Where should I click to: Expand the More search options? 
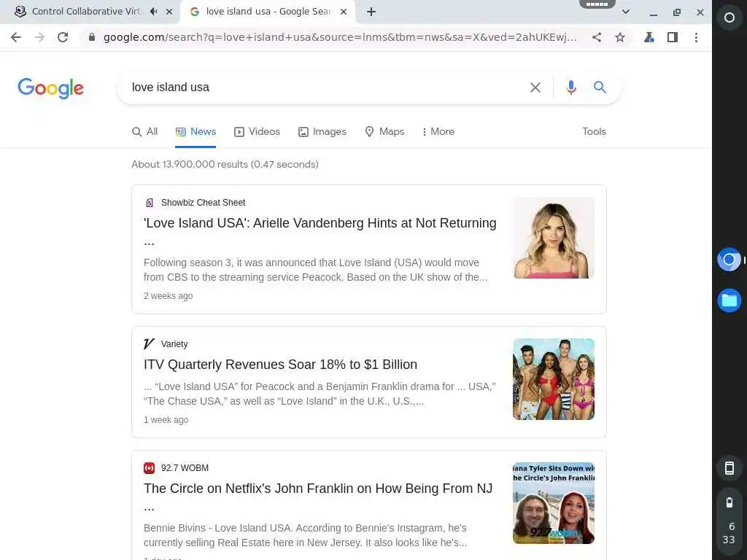438,131
